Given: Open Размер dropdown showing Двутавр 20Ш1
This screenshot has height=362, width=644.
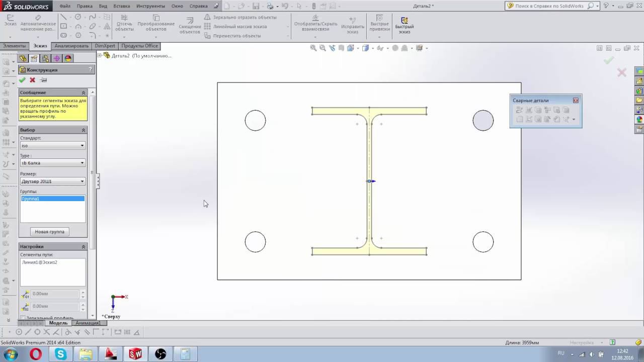Looking at the screenshot, I should click(x=53, y=182).
